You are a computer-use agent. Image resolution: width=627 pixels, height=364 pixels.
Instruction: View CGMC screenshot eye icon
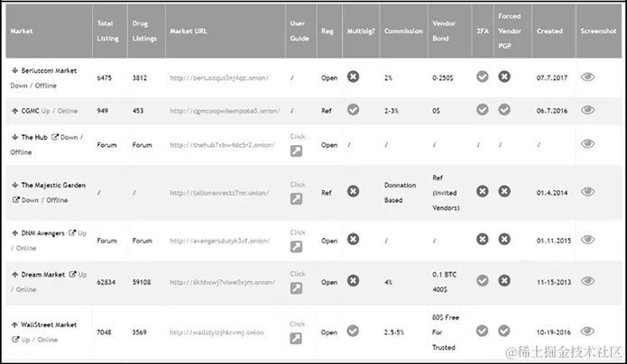point(587,110)
